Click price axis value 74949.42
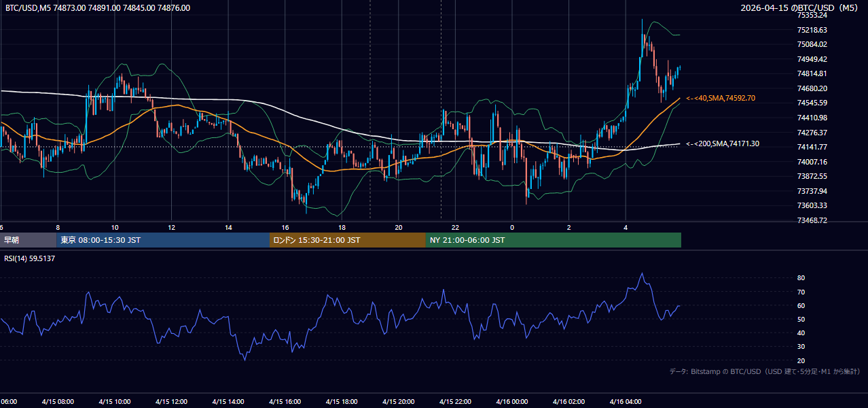The height and width of the screenshot is (408, 868). 812,59
